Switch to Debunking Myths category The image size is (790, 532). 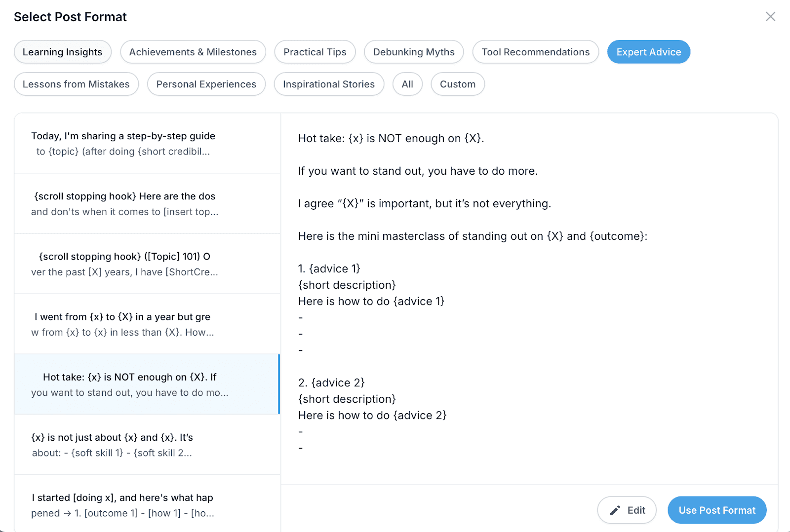[414, 52]
